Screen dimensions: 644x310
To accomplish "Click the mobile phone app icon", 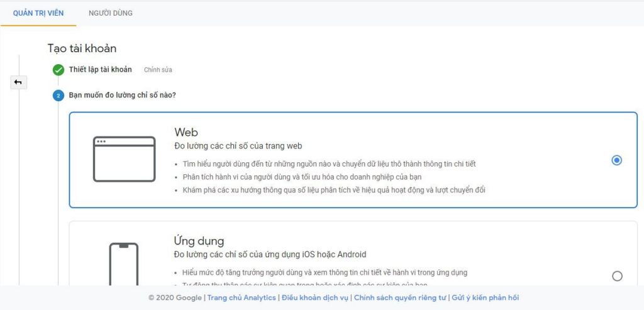I will pyautogui.click(x=124, y=264).
